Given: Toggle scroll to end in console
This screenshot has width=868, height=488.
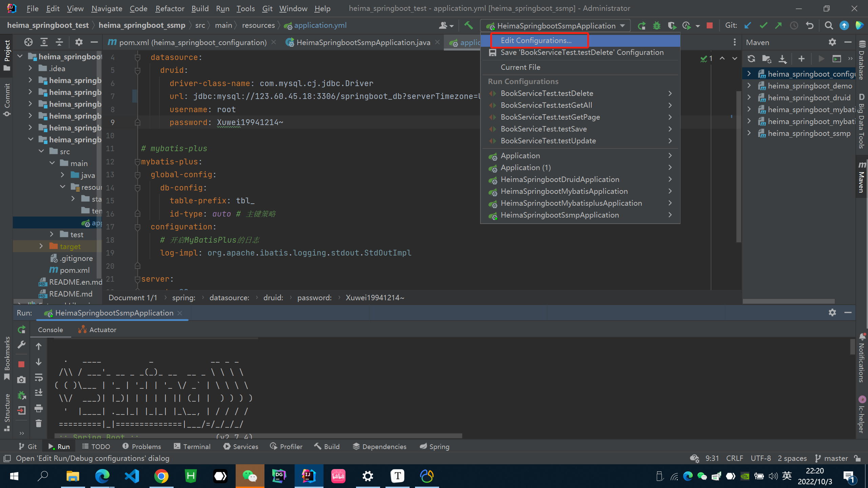Looking at the screenshot, I should pos(39,392).
